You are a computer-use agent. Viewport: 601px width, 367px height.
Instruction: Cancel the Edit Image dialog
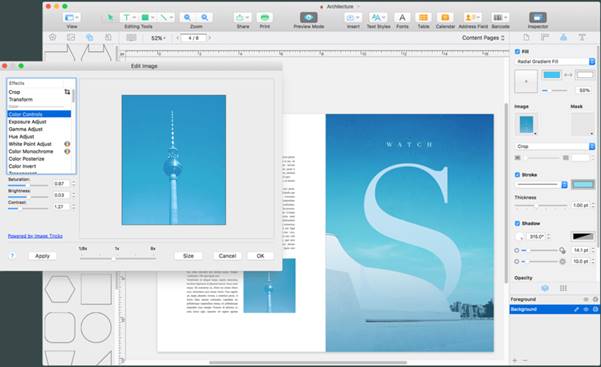(227, 256)
